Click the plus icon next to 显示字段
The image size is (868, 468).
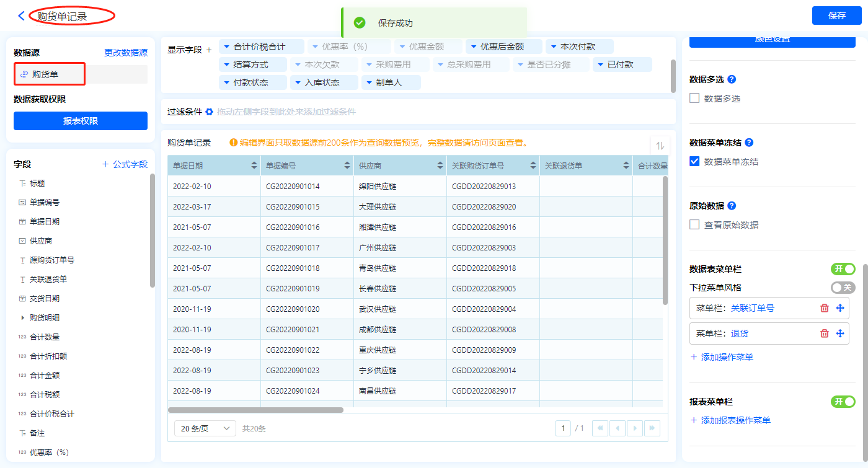click(209, 50)
